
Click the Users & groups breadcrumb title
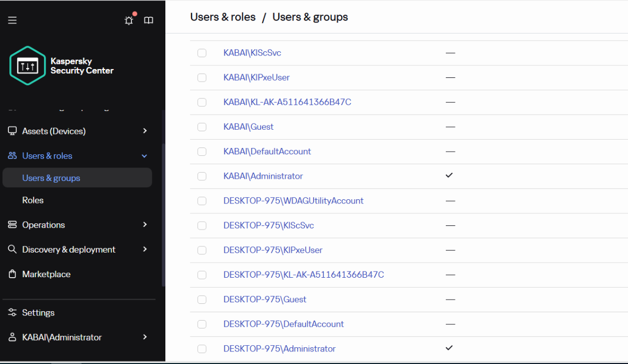(x=310, y=17)
